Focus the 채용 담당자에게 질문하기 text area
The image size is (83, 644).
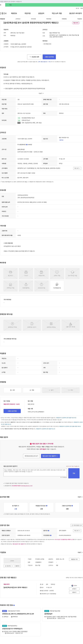tap(35, 472)
